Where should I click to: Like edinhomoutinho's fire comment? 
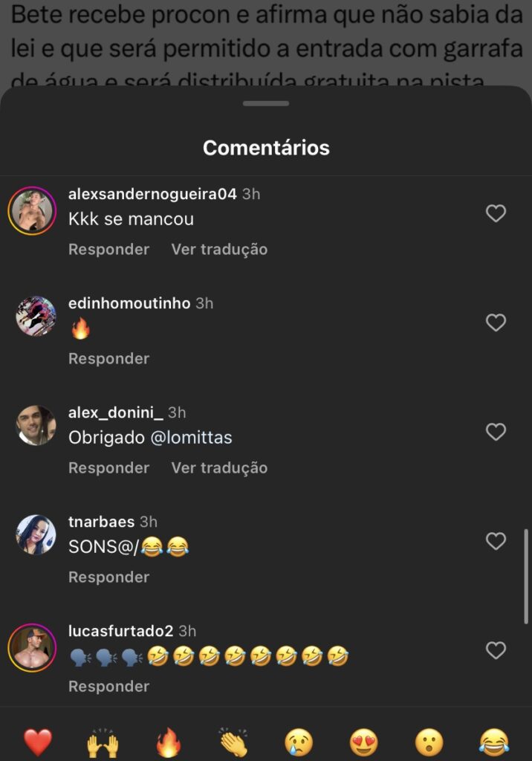pos(496,323)
